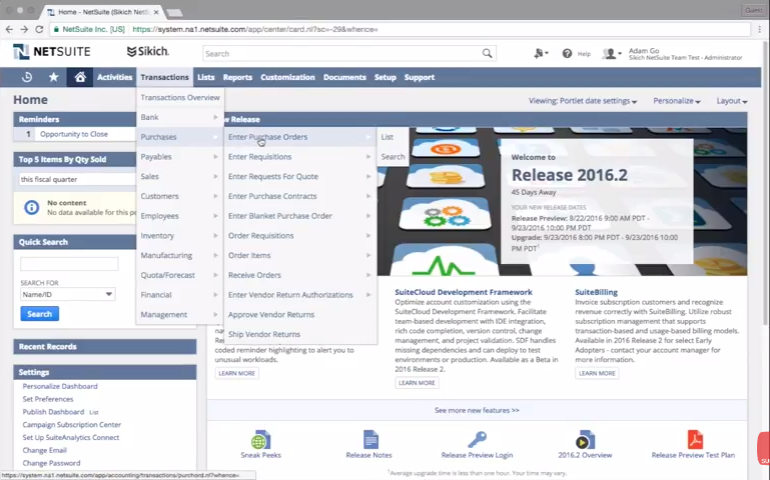Expand the Name/ID search-for dropdown
The image size is (770, 480).
click(67, 294)
